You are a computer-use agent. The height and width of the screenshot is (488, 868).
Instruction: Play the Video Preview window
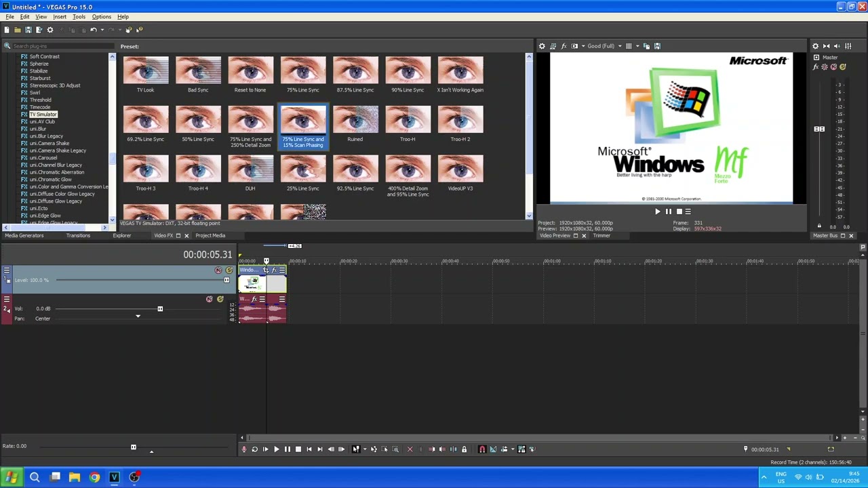(x=657, y=211)
